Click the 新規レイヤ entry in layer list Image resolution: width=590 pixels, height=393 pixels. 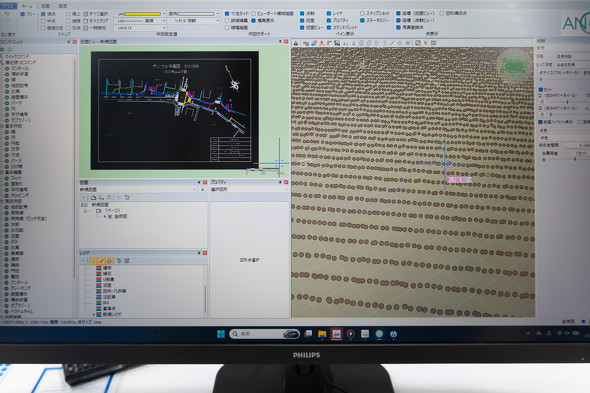pyautogui.click(x=112, y=314)
